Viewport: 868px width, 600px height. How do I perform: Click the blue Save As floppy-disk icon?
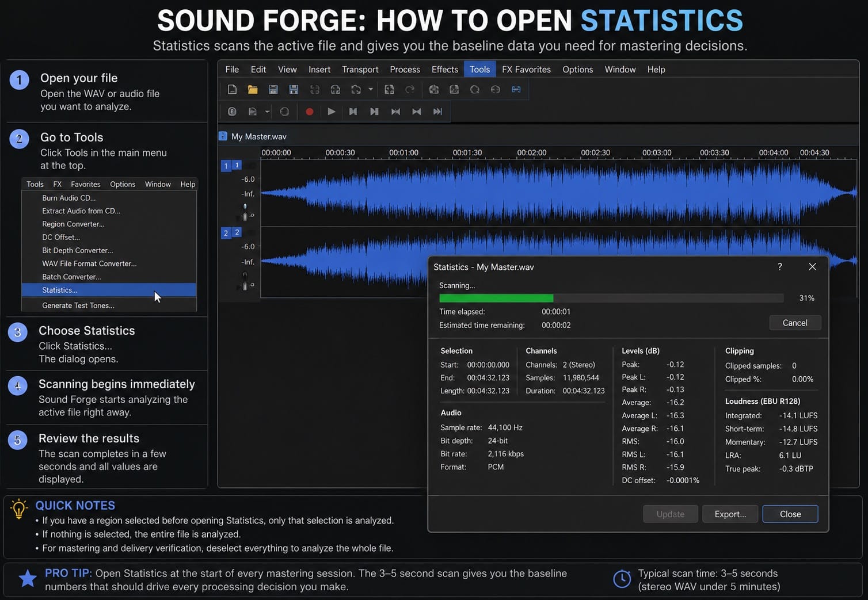294,89
